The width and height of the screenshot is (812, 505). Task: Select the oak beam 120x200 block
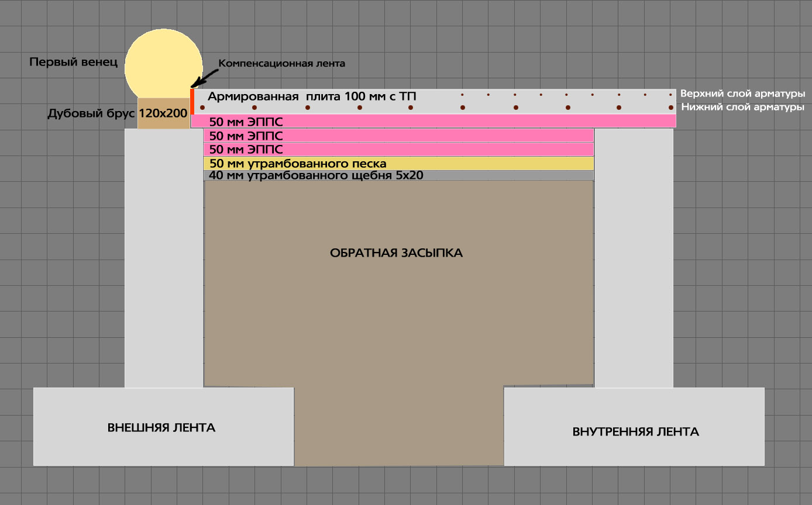pyautogui.click(x=164, y=113)
